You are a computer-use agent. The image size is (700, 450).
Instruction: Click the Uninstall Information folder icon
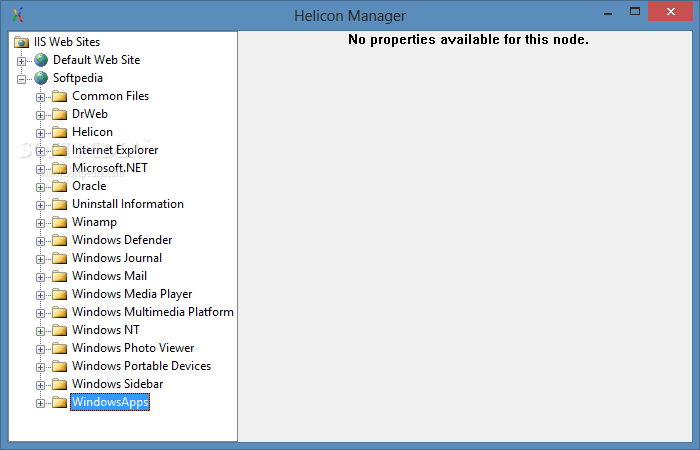tap(59, 204)
